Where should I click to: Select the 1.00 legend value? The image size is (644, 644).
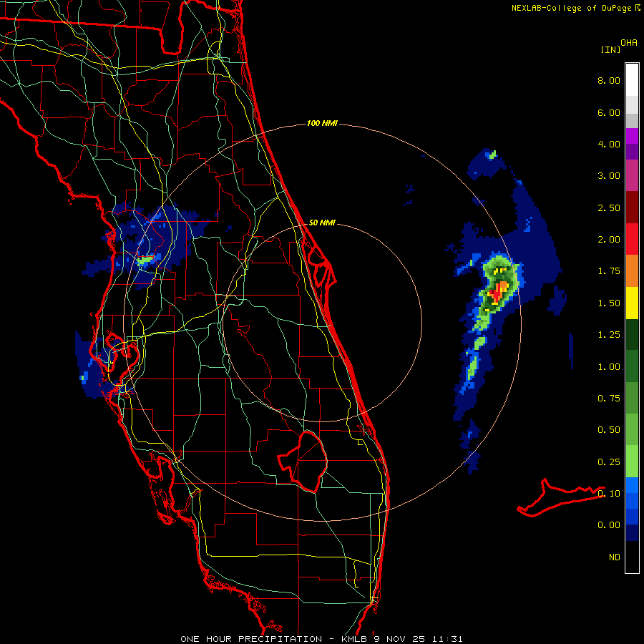609,367
